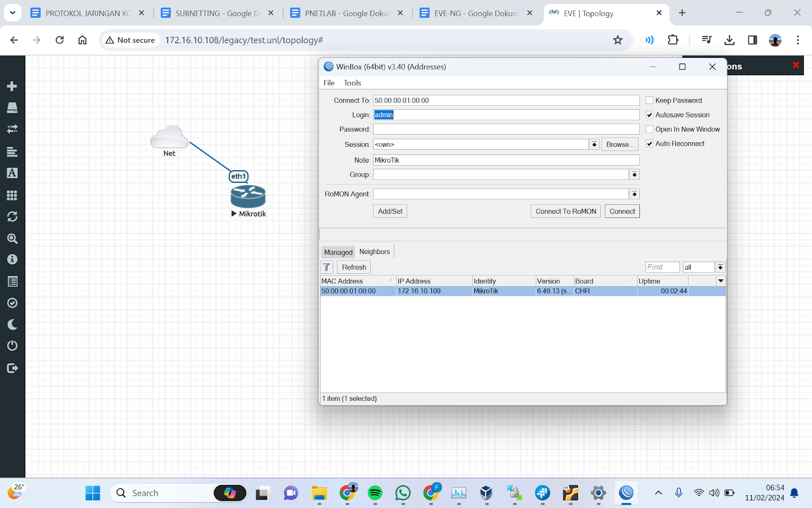The image size is (812, 508).
Task: Click the filter funnel icon in WinBox
Action: 327,267
